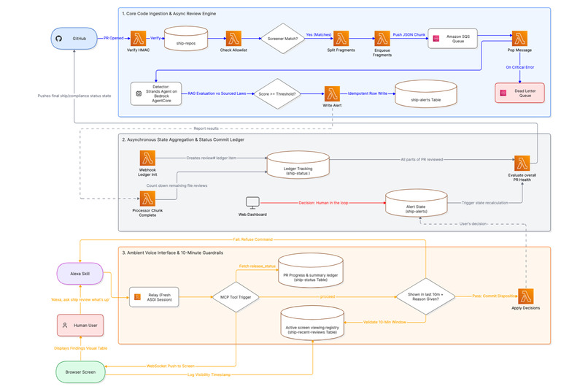
Task: Click the Detector Strands Agent box
Action: coord(156,93)
